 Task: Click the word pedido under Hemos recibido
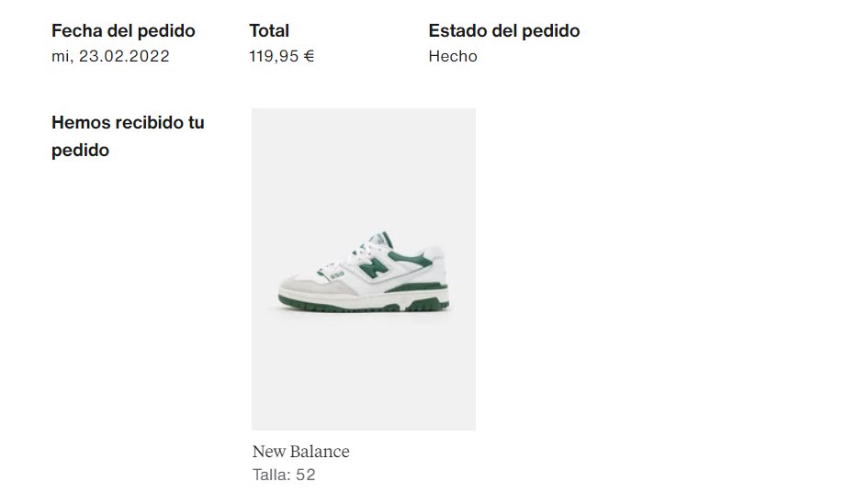tap(80, 151)
